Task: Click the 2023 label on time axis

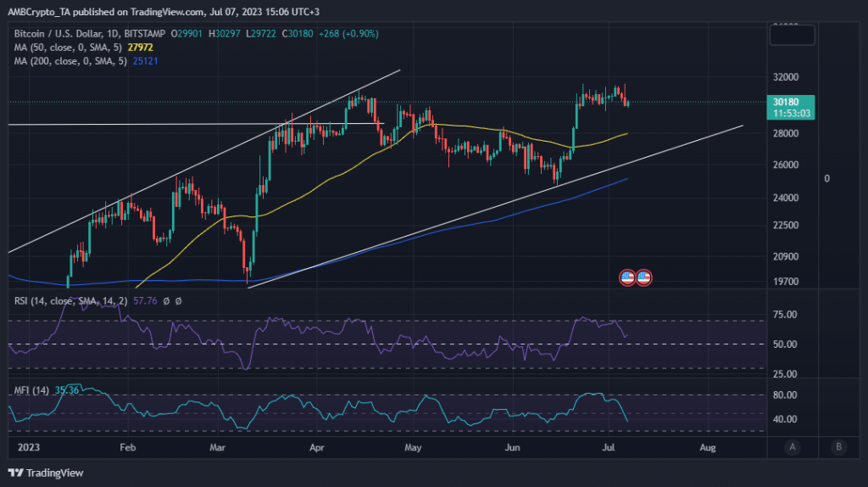Action: pos(28,446)
